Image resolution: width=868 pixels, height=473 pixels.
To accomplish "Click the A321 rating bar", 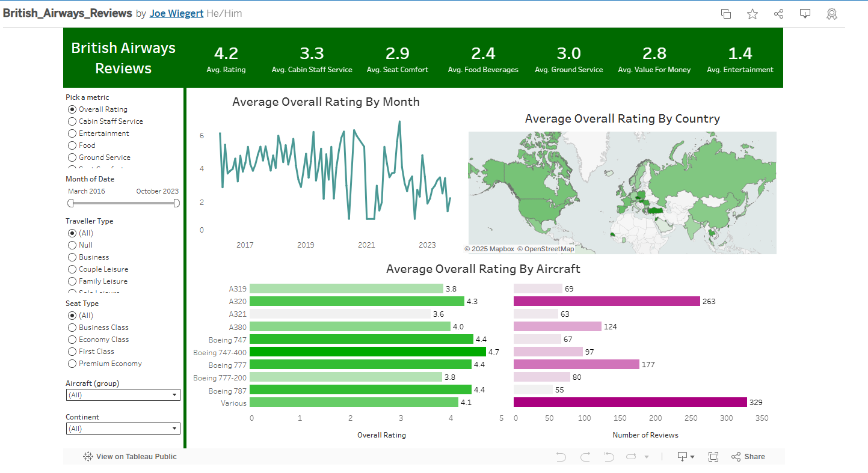I will pos(340,314).
